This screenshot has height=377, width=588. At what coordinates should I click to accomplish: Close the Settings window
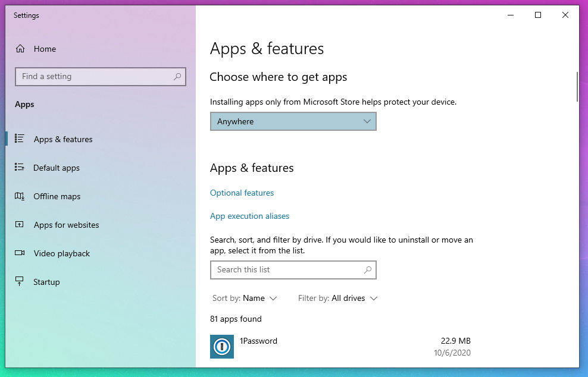coord(565,15)
